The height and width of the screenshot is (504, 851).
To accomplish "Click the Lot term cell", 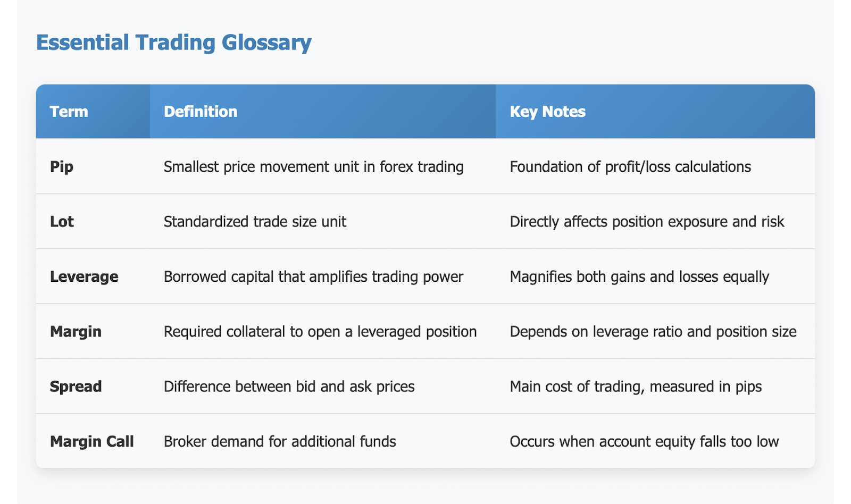I will (x=93, y=221).
